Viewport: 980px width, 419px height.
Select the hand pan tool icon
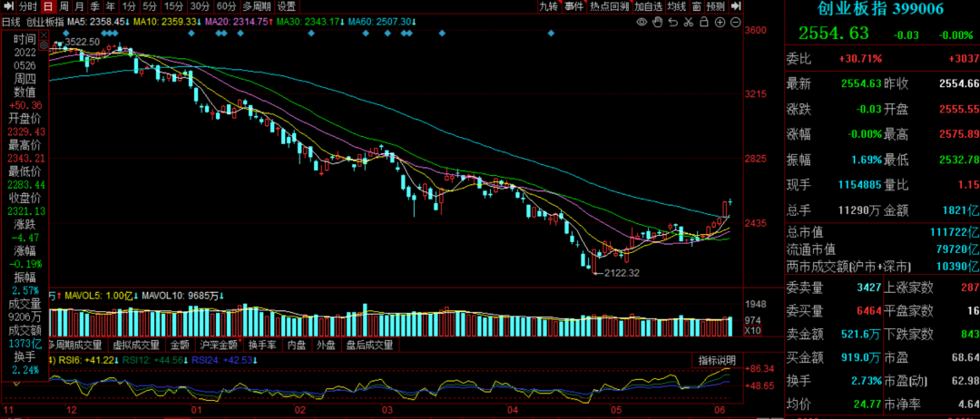click(x=657, y=23)
